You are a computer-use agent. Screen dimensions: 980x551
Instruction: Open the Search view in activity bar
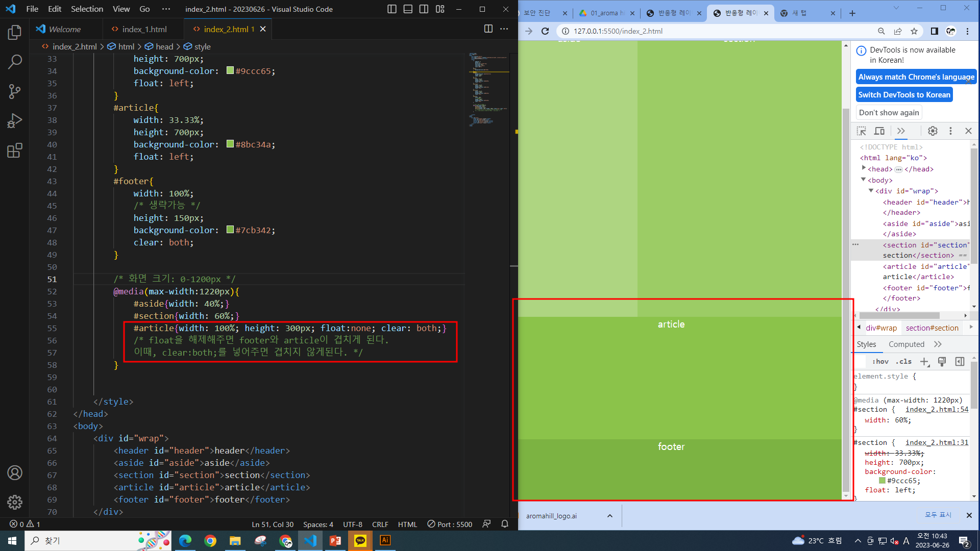15,62
